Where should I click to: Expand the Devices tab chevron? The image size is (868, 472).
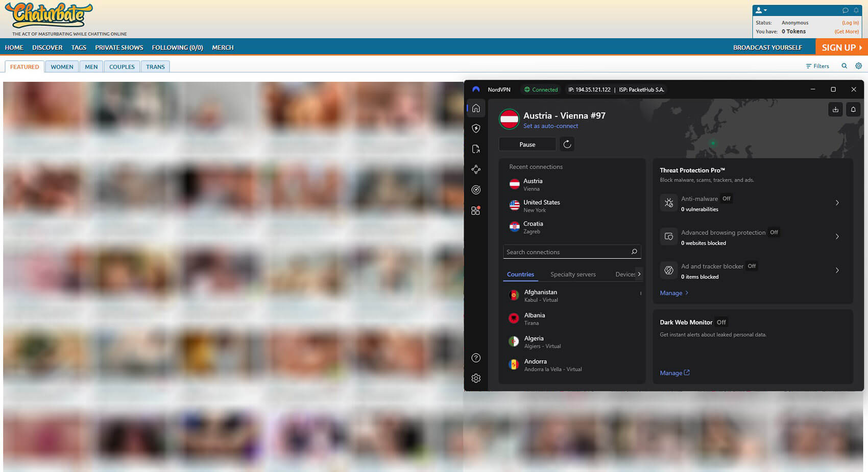[639, 274]
